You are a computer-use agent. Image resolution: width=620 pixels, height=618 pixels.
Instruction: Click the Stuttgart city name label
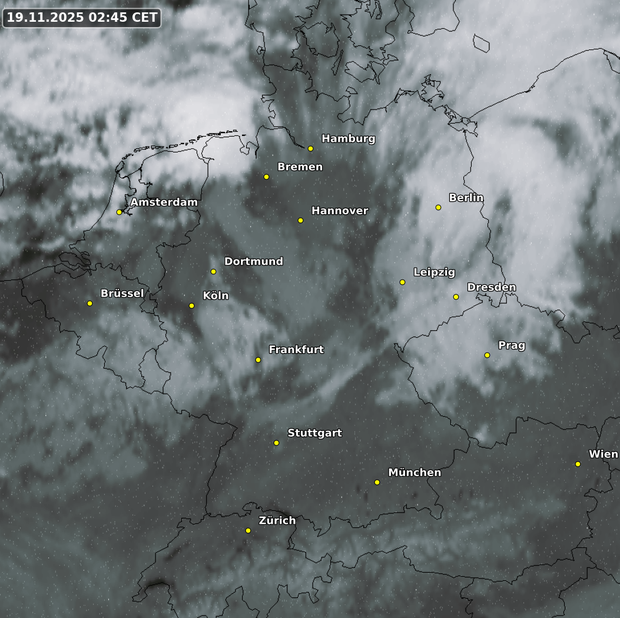[314, 433]
